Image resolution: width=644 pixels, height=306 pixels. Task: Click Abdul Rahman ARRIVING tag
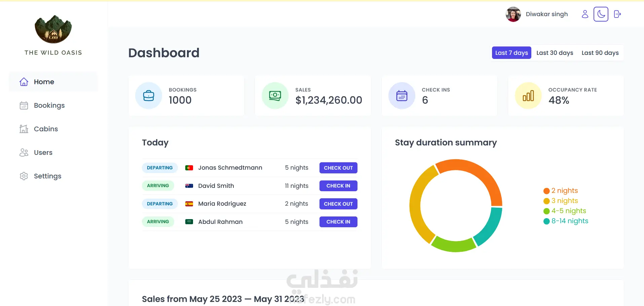point(158,222)
